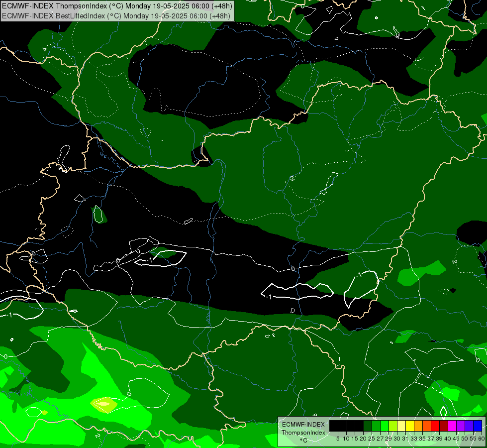Click the legend scale value 15
487x448 pixels.
click(x=355, y=439)
